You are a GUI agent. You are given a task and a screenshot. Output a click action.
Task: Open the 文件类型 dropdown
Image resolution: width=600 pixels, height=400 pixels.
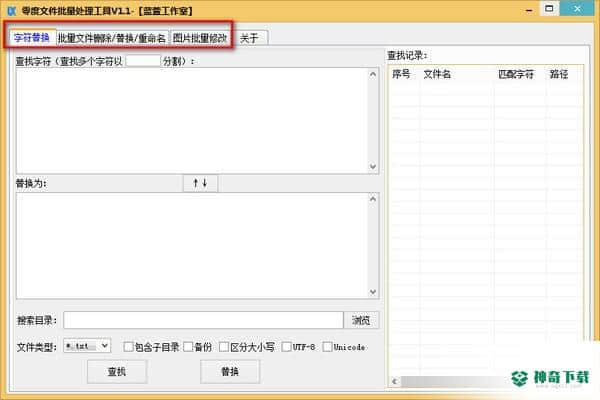(x=87, y=346)
